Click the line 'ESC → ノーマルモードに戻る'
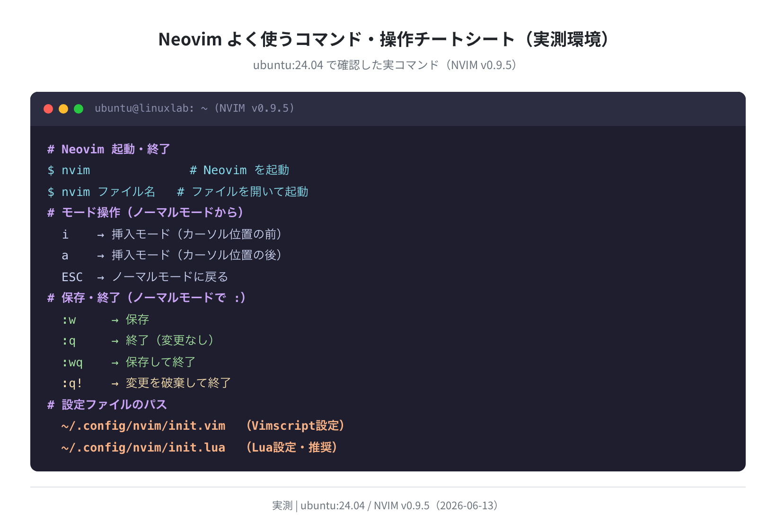 click(x=145, y=277)
